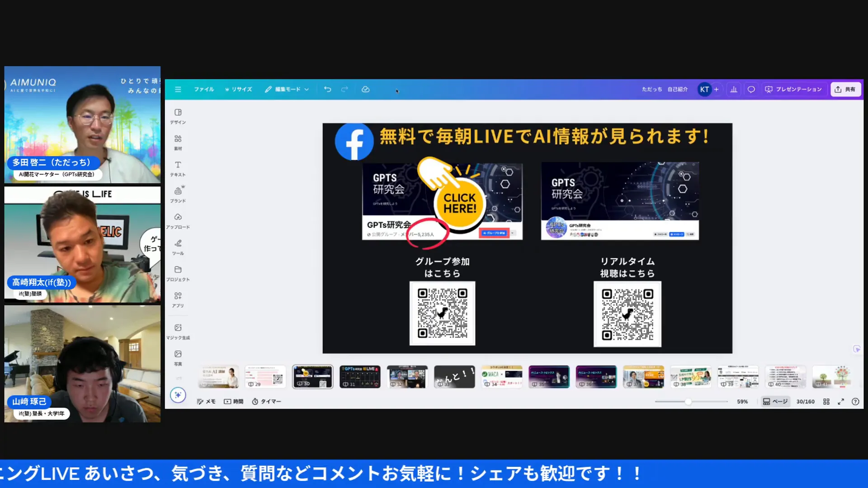Click the 30/160 page counter
The height and width of the screenshot is (488, 868).
[805, 401]
